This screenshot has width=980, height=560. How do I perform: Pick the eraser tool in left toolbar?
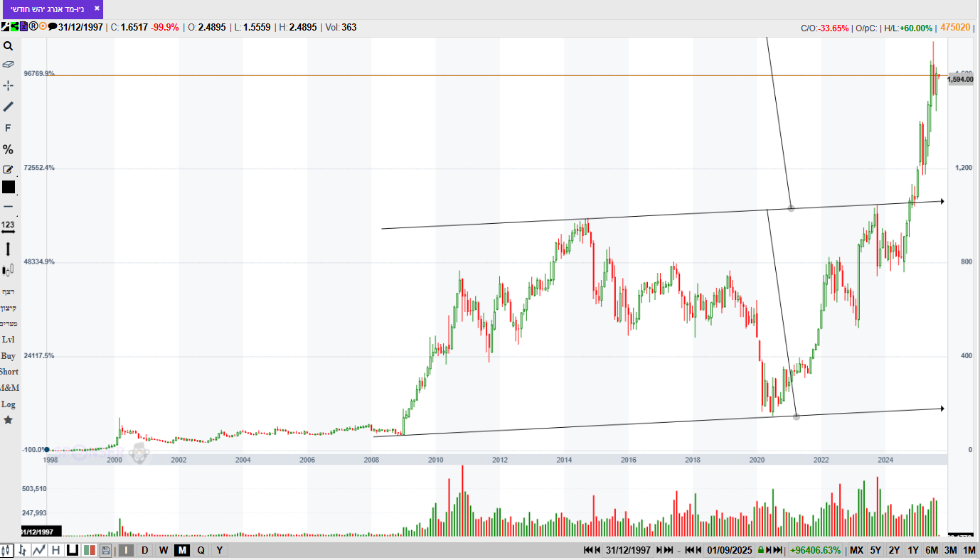point(9,65)
